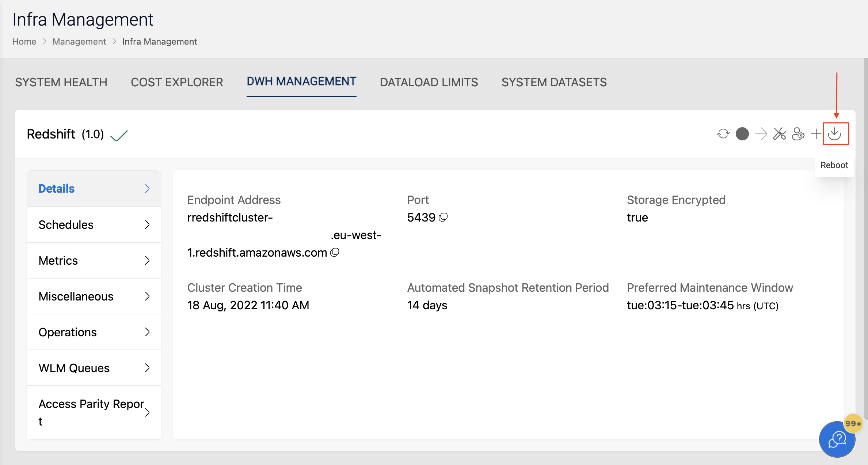Viewport: 868px width, 465px height.
Task: Expand the Access Parity Report chevron
Action: pos(147,412)
